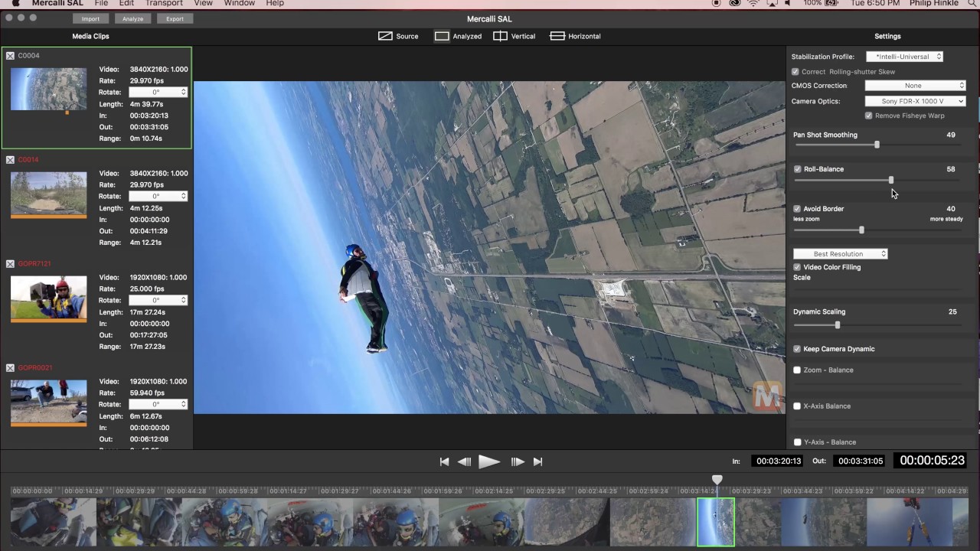Open the Edit menu
Screen dimensions: 980x551
click(126, 3)
